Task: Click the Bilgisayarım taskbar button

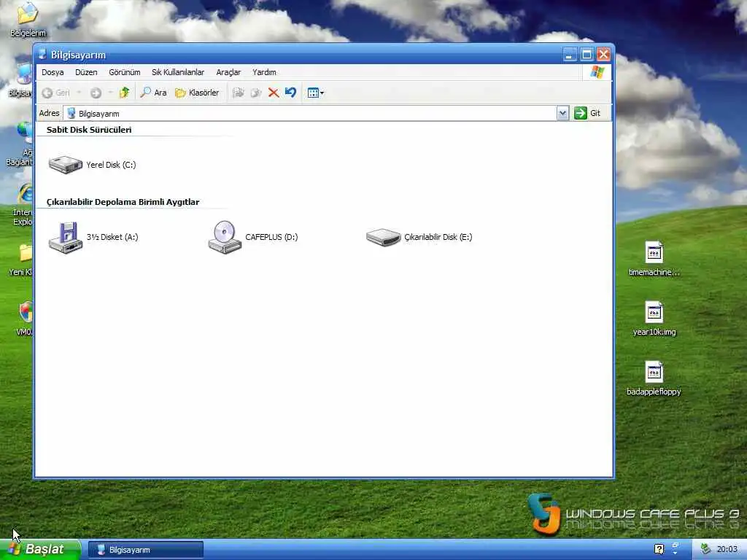Action: coord(146,550)
